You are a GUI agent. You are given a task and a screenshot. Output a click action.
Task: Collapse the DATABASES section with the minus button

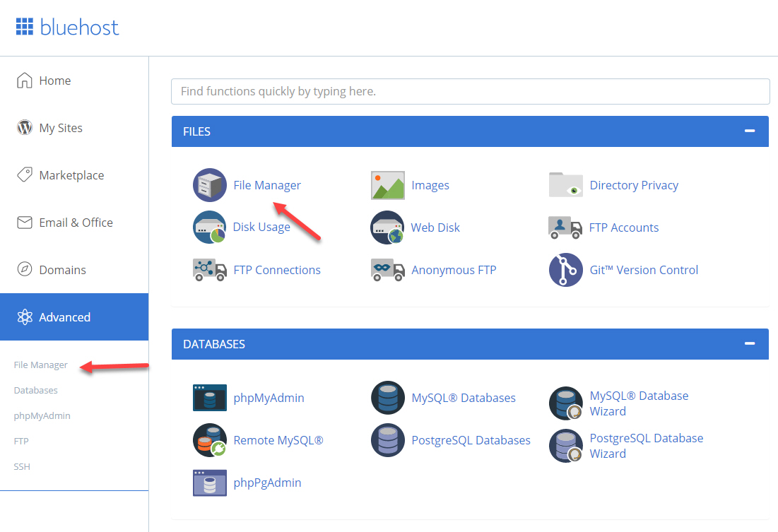750,343
